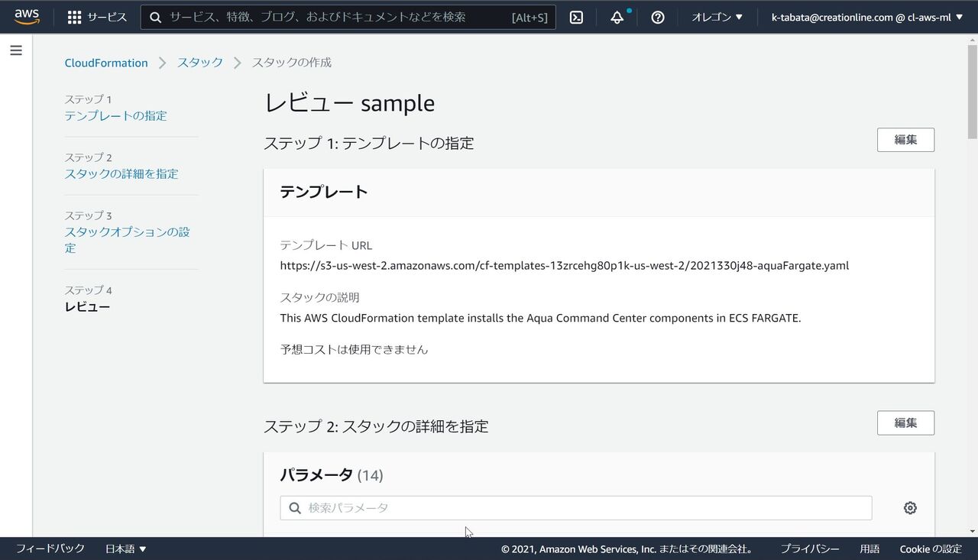Toggle the hamburger navigation menu
978x560 pixels.
(16, 50)
